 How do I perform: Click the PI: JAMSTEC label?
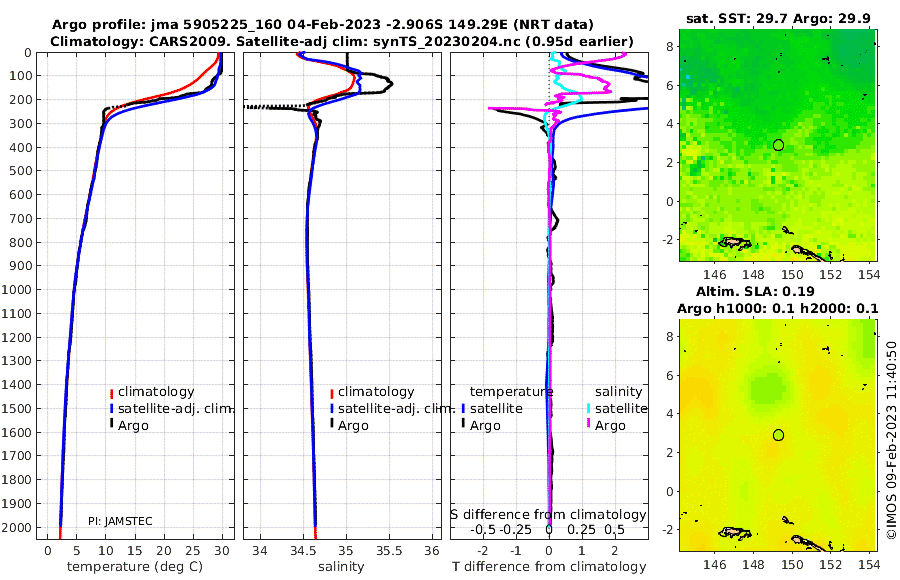[x=120, y=521]
